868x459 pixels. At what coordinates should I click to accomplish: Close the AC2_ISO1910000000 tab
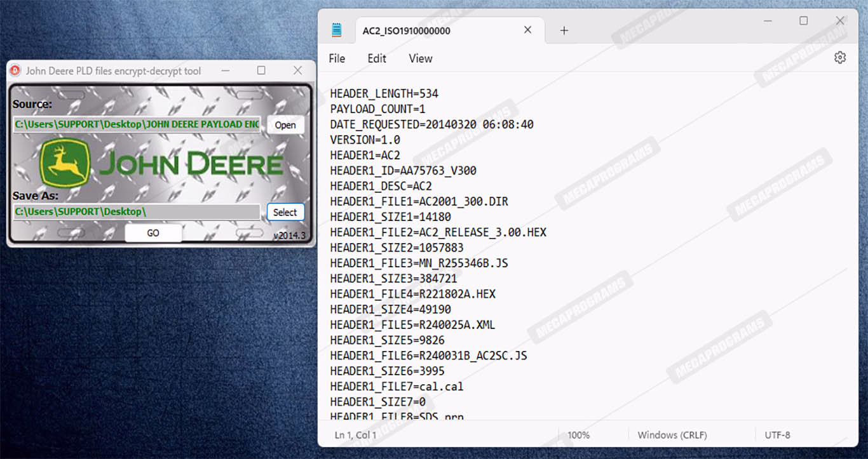(527, 30)
